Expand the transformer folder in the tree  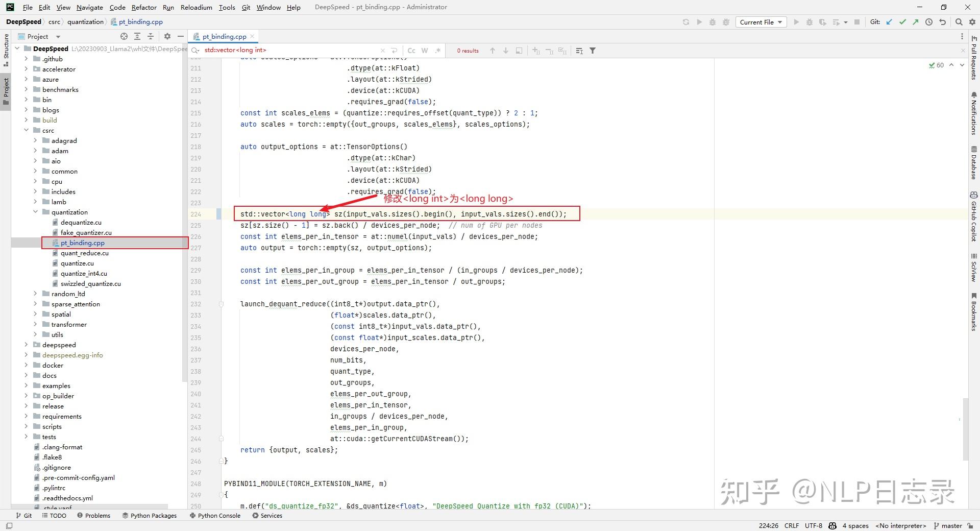(x=34, y=324)
